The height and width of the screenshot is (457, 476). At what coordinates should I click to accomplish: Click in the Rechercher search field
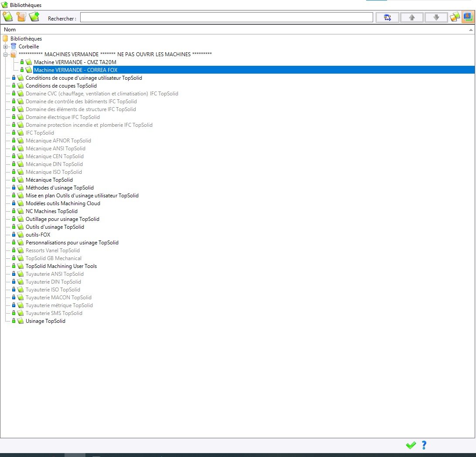(227, 17)
